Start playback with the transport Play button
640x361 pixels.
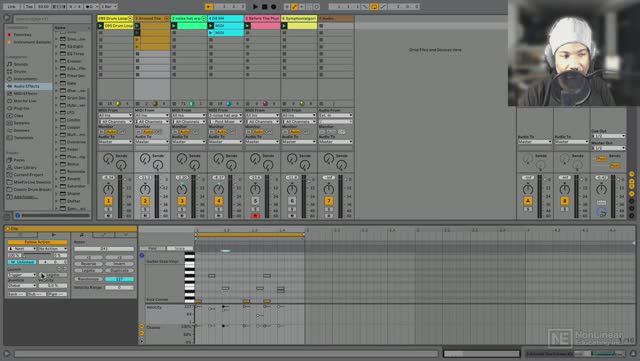[255, 7]
